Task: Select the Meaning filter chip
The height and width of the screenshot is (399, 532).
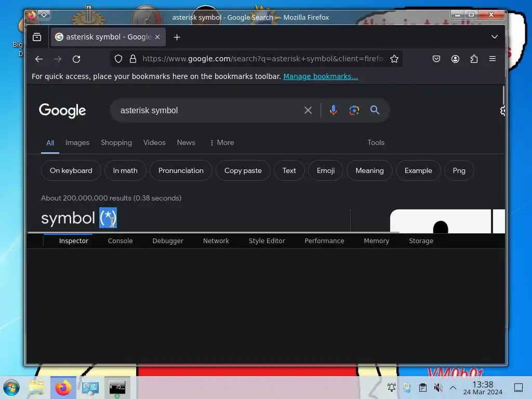Action: coord(369,170)
